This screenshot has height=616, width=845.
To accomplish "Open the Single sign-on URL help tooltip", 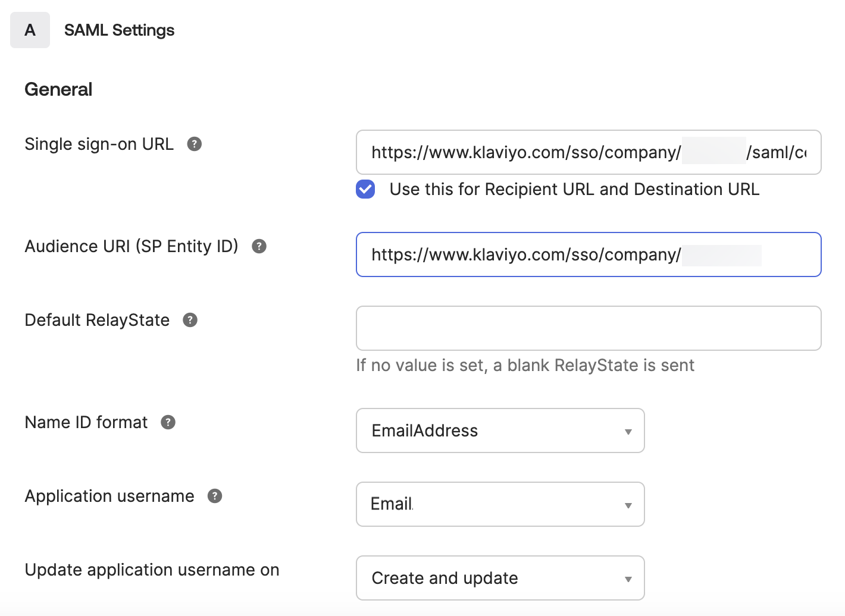I will coord(194,143).
